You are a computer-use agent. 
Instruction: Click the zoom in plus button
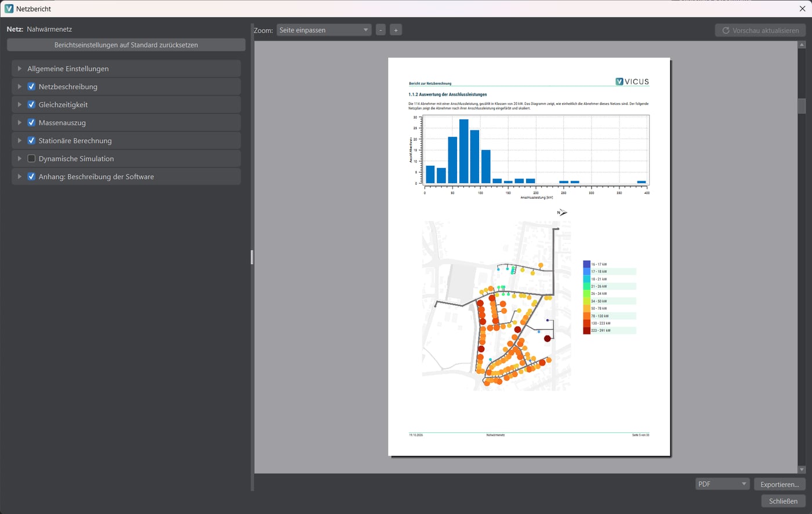[396, 30]
